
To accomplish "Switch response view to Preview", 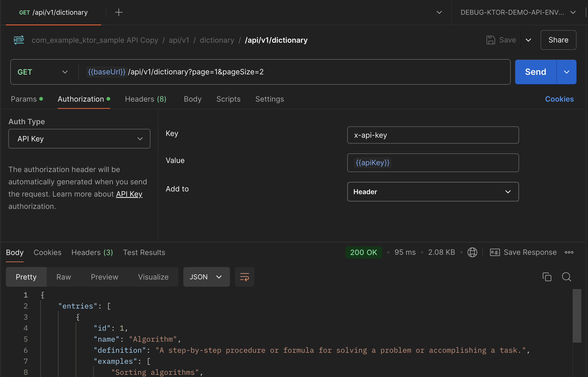I will (x=105, y=277).
